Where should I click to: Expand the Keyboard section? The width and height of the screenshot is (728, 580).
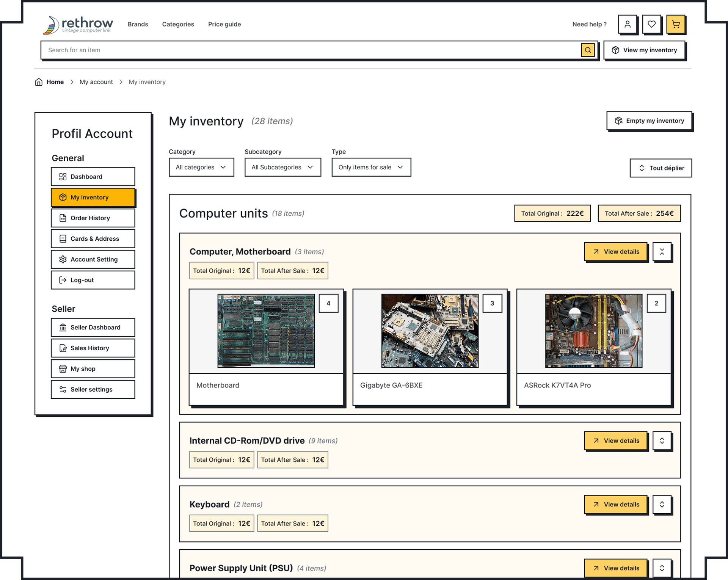point(662,504)
